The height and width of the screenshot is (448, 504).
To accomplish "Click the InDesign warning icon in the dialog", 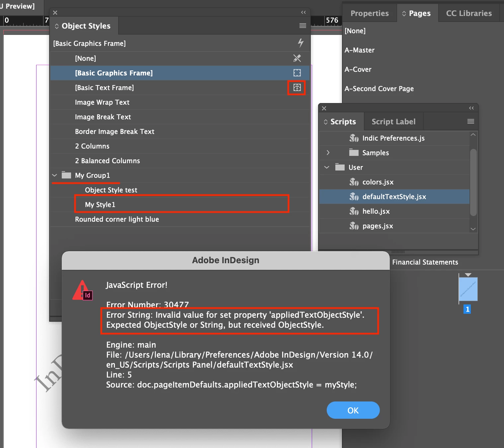I will pyautogui.click(x=83, y=290).
